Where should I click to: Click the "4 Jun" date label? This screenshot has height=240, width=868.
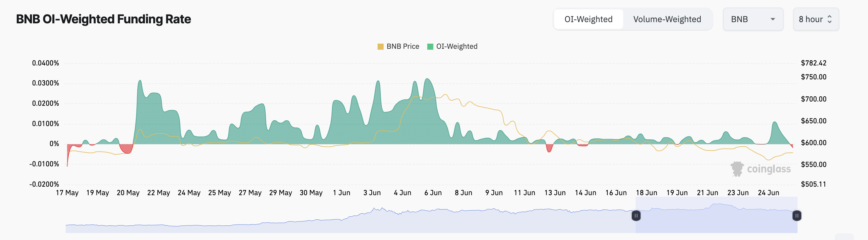pos(403,193)
